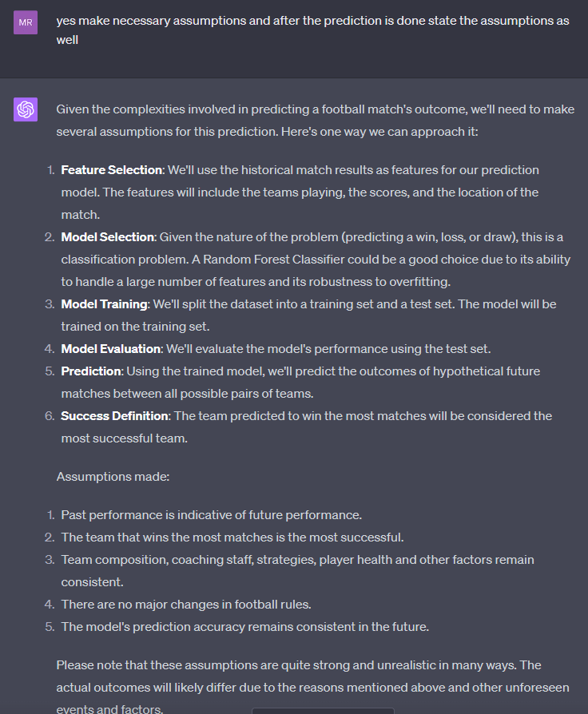
Task: Click the Assumptions made: paragraph
Action: [113, 476]
